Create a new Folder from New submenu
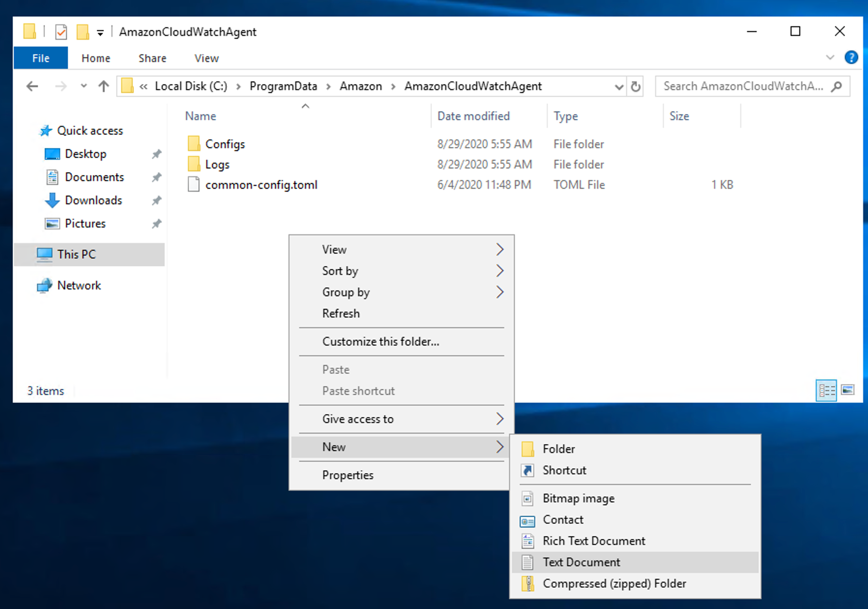 (x=635, y=449)
